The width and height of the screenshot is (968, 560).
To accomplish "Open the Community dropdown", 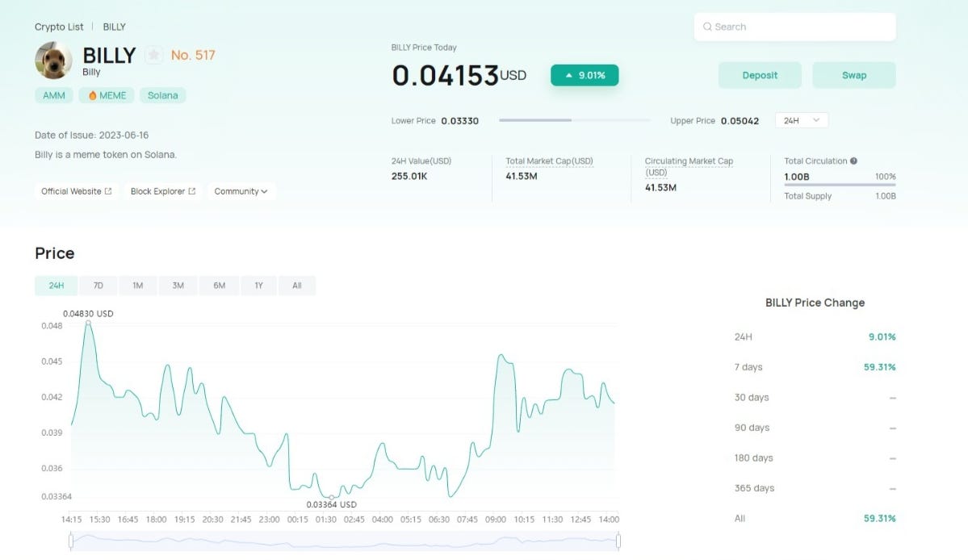I will pos(241,191).
